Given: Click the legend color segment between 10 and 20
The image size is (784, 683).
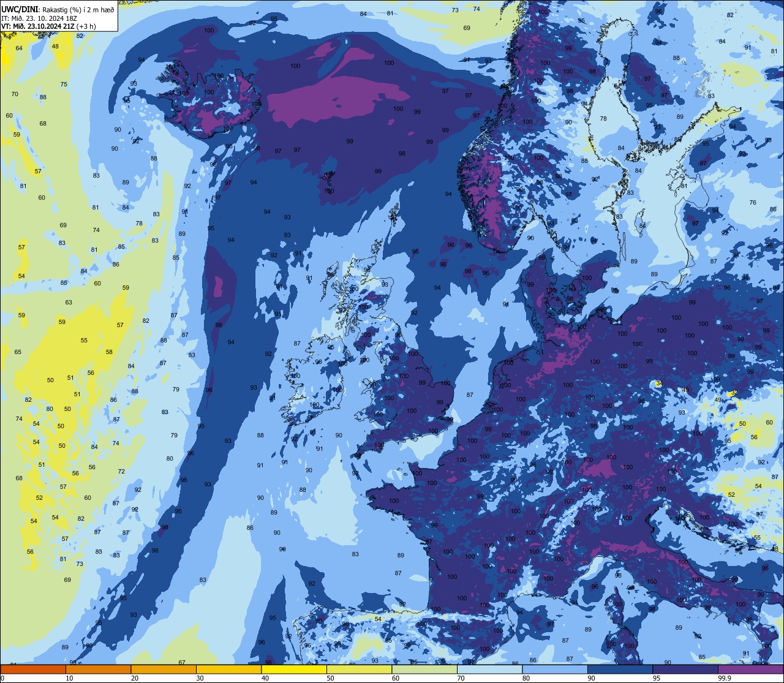Looking at the screenshot, I should (98, 669).
